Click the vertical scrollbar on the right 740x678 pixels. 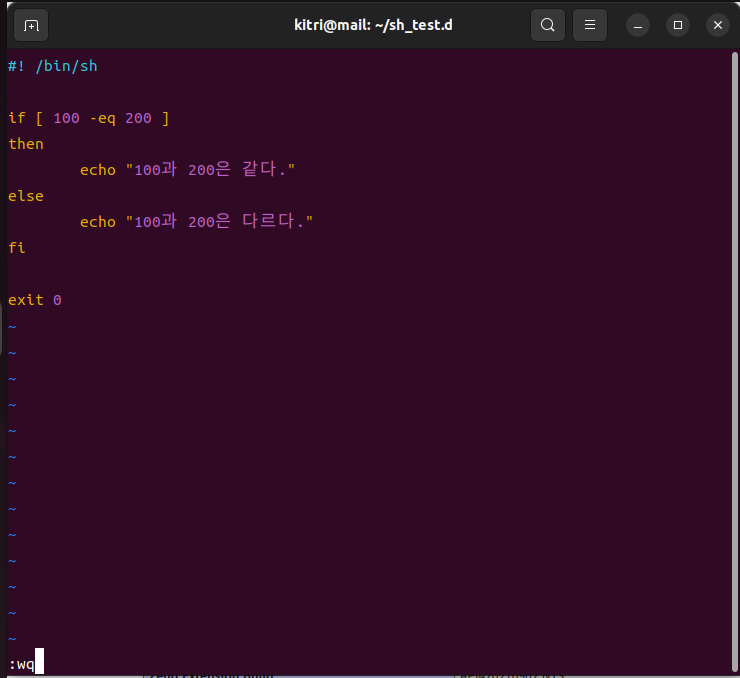coord(734,361)
